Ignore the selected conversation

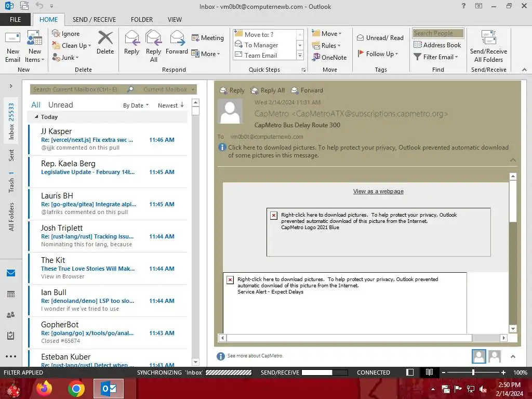coord(66,34)
